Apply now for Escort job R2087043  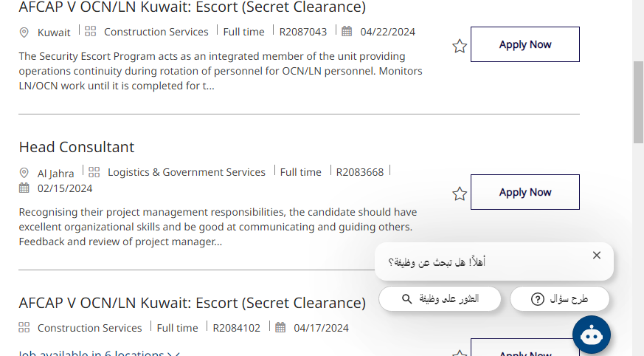524,44
